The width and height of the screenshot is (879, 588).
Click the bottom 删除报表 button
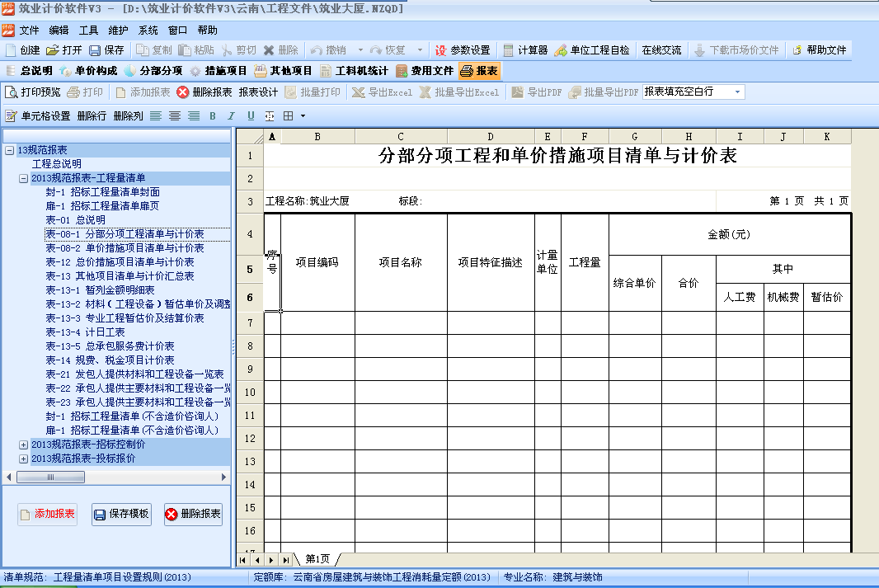coord(194,514)
